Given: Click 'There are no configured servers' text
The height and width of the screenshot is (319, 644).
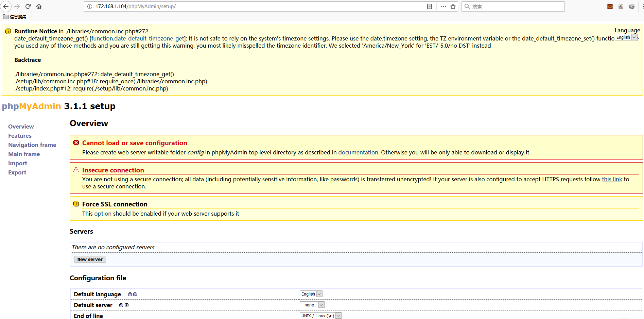Looking at the screenshot, I should coord(113,247).
